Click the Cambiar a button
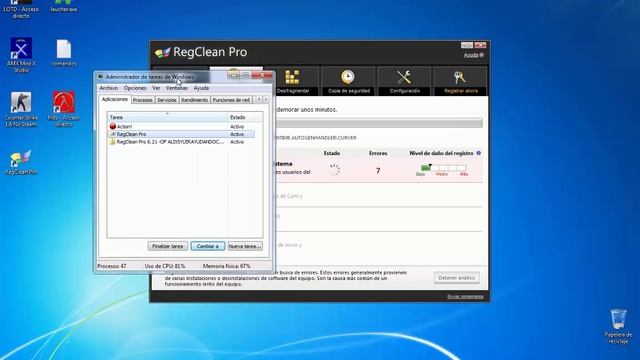 (x=208, y=246)
